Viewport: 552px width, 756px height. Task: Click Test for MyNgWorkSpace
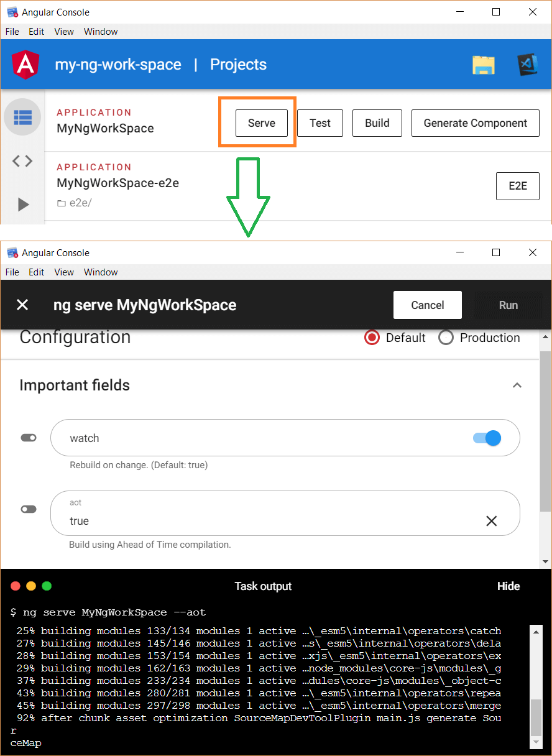coord(320,123)
